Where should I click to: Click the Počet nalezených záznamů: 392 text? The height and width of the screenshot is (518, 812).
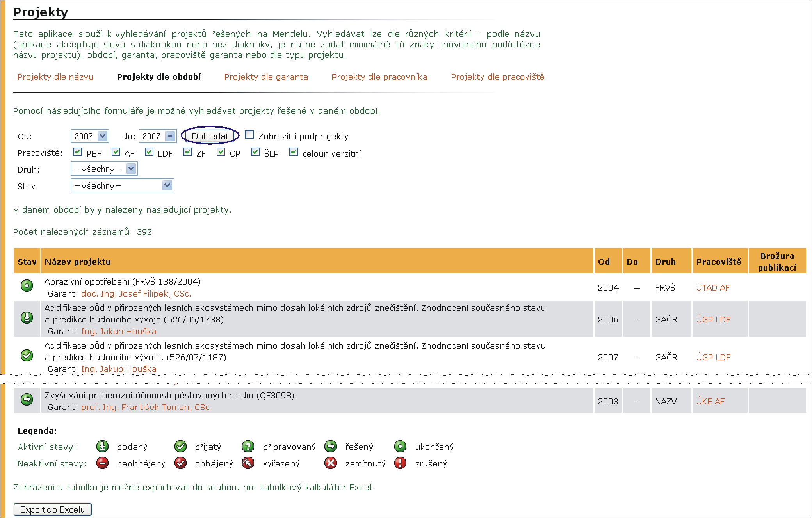click(82, 231)
